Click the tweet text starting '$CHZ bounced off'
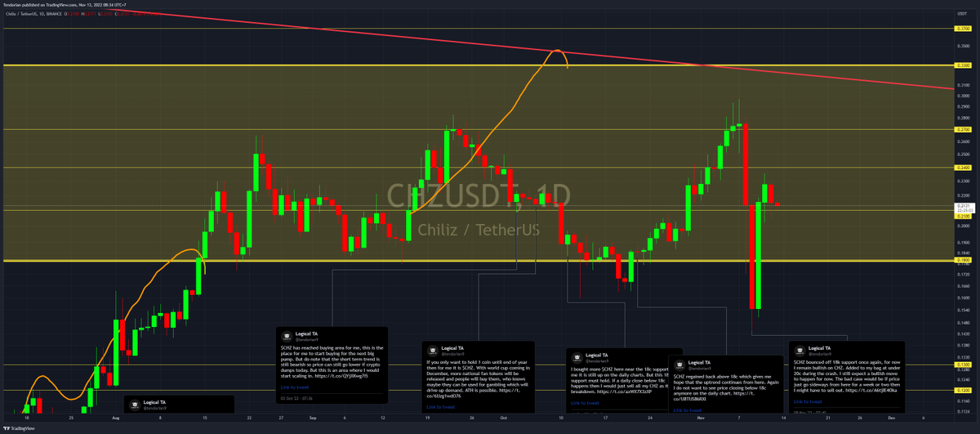 [x=846, y=376]
